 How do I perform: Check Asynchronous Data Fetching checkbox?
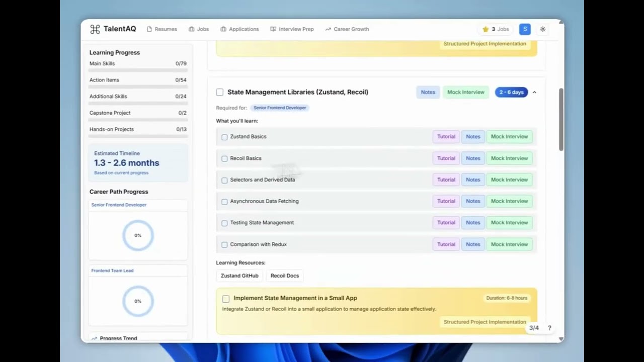pyautogui.click(x=224, y=202)
